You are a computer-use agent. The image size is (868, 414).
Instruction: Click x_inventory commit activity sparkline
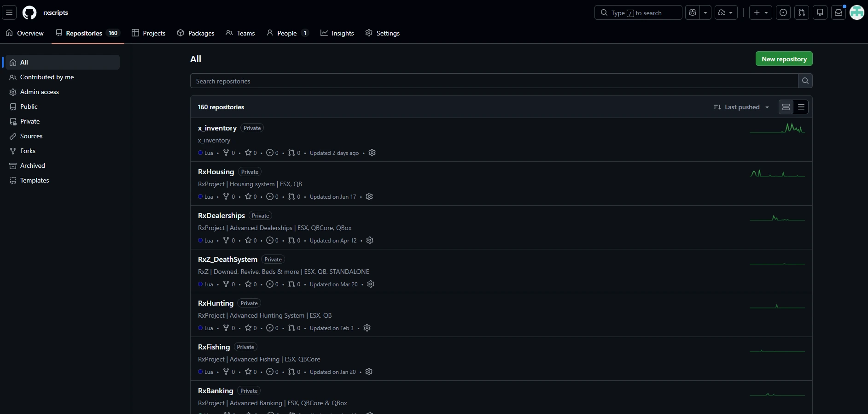(x=777, y=128)
